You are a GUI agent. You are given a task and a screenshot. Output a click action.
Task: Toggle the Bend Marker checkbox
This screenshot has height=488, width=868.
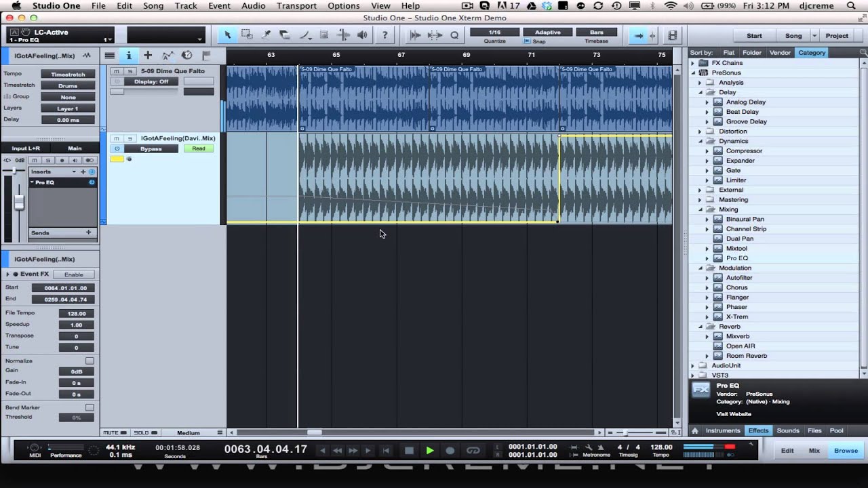point(90,407)
